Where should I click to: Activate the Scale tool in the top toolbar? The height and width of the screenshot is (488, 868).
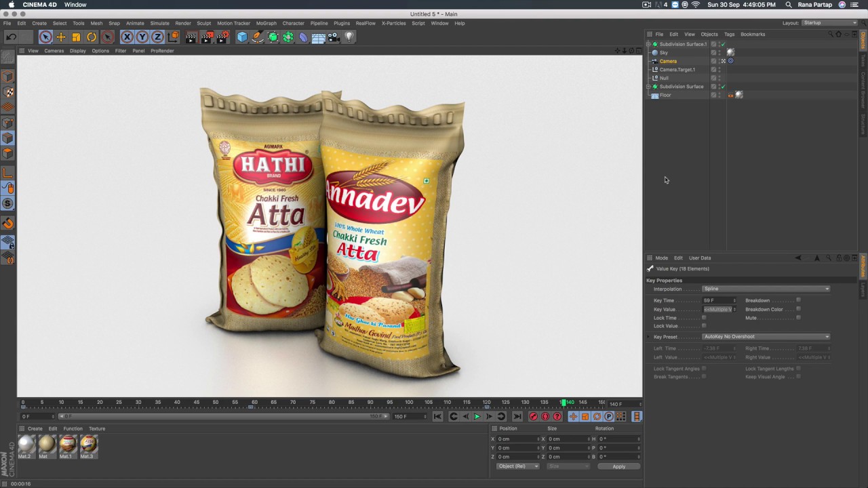click(x=76, y=37)
